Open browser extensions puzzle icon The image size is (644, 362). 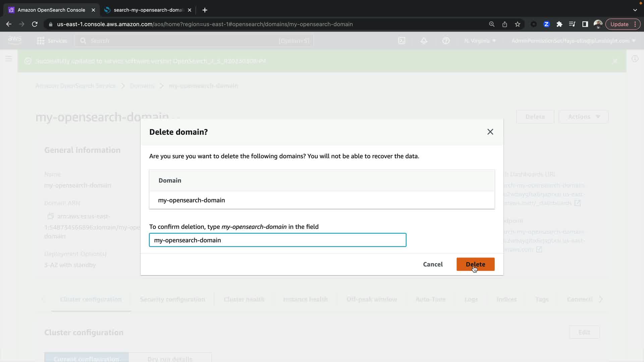559,24
